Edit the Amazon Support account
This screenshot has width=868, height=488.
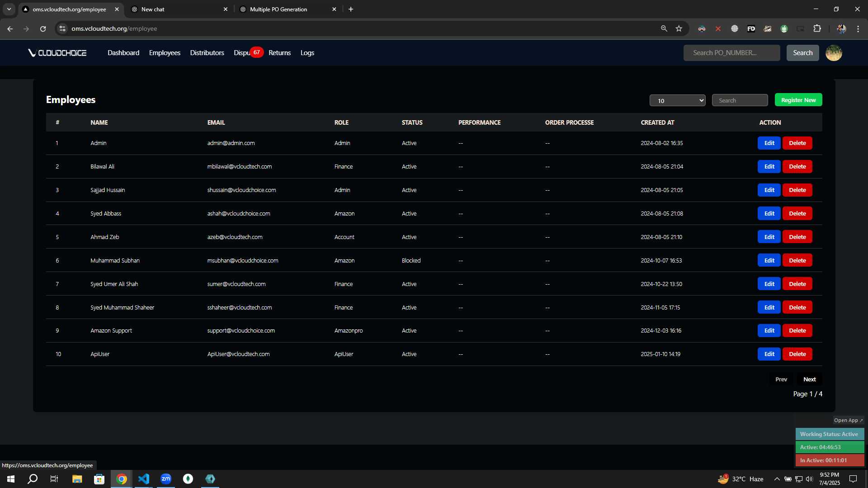pos(769,331)
